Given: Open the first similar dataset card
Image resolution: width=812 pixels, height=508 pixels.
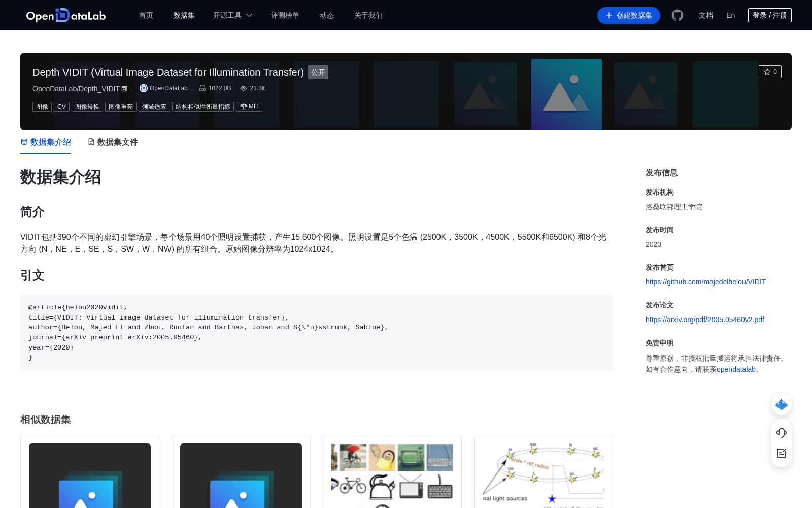Looking at the screenshot, I should point(90,471).
